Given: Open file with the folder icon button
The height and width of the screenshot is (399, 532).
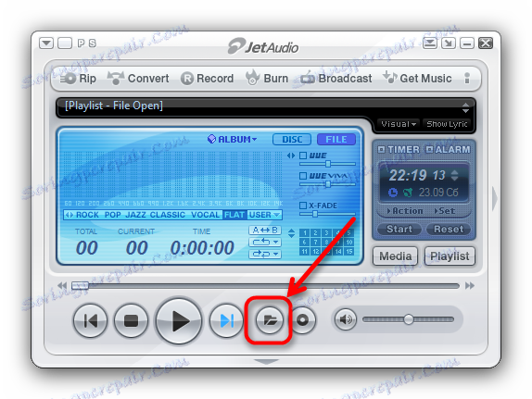Looking at the screenshot, I should [x=269, y=319].
